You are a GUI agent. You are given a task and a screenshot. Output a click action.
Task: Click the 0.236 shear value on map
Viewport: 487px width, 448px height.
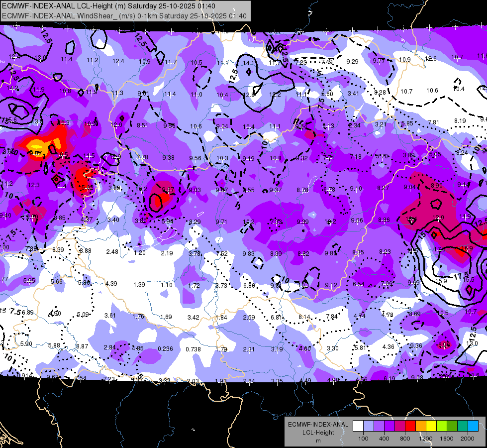[165, 349]
